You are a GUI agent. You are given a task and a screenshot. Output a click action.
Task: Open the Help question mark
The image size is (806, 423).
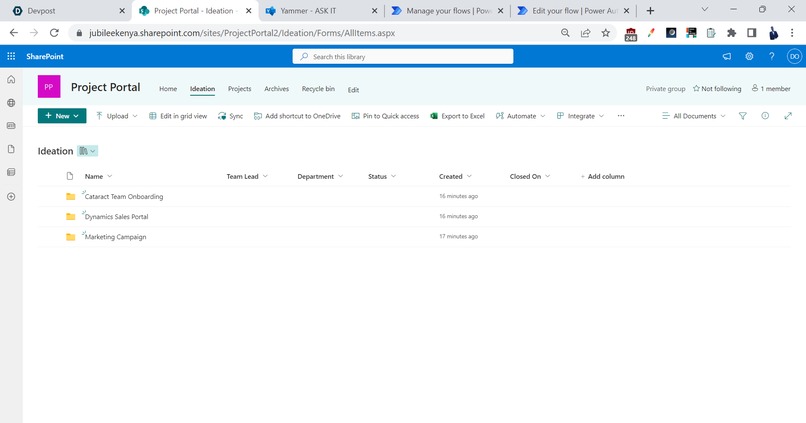pos(772,57)
